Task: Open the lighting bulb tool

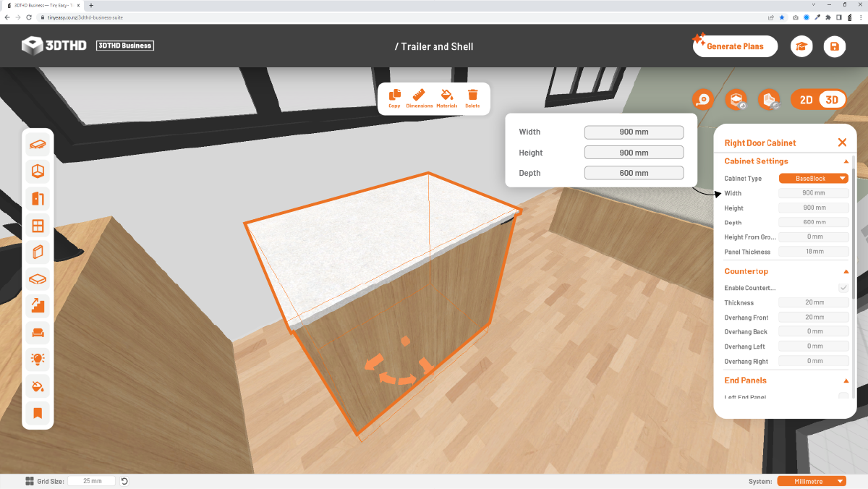Action: coord(38,360)
